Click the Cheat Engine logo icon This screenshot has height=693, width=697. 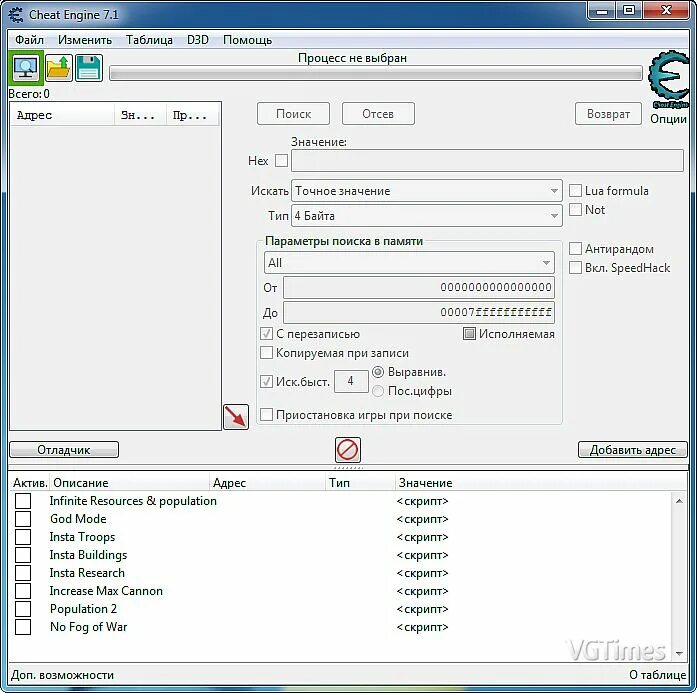click(x=668, y=80)
